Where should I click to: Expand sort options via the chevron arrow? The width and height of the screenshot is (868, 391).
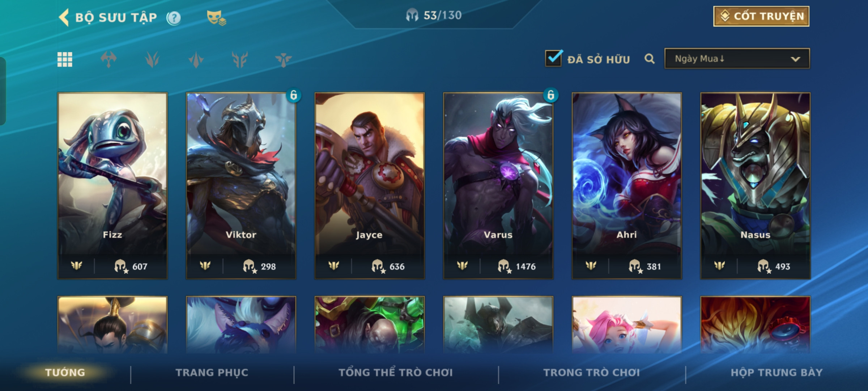point(795,59)
